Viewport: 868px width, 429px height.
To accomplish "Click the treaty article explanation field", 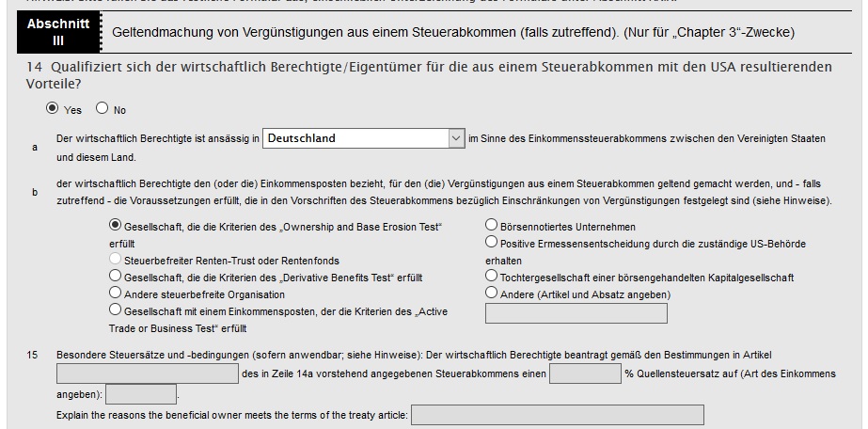I will pyautogui.click(x=558, y=415).
